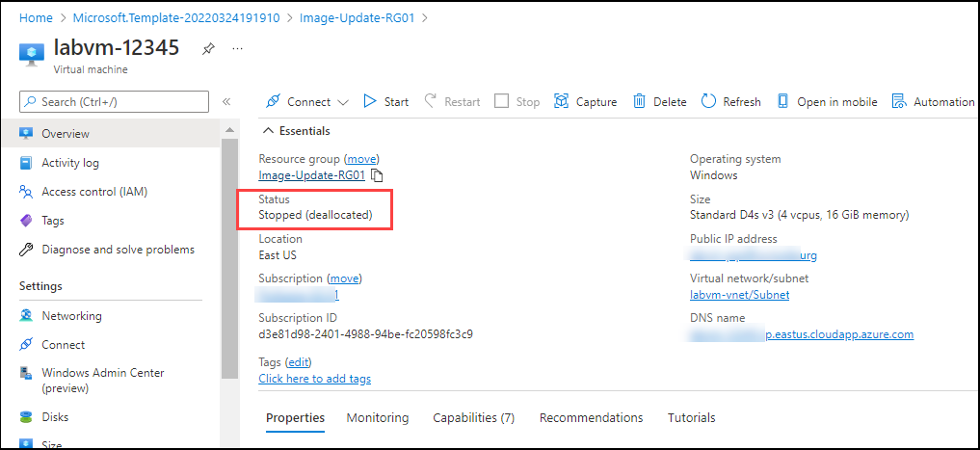Click the sidebar Connect plug icon
The image size is (980, 450).
26,344
